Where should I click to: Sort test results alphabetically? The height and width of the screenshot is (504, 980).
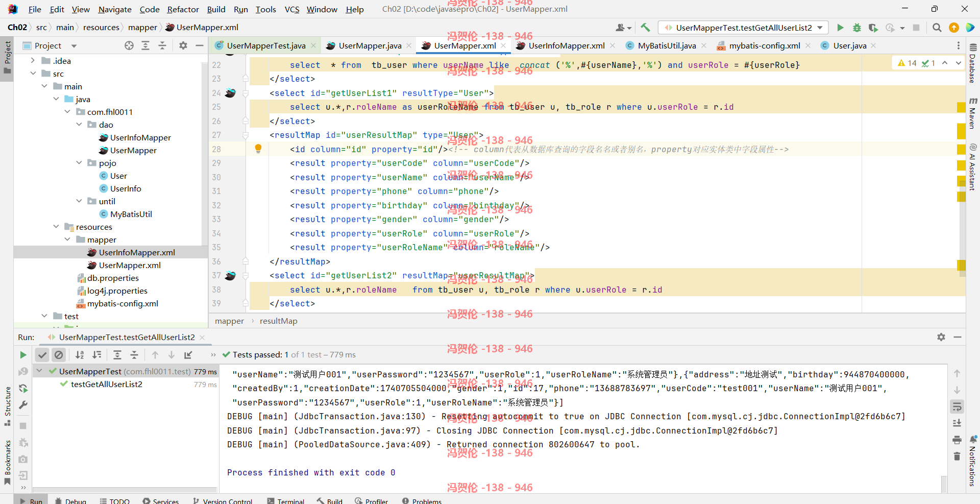[80, 354]
